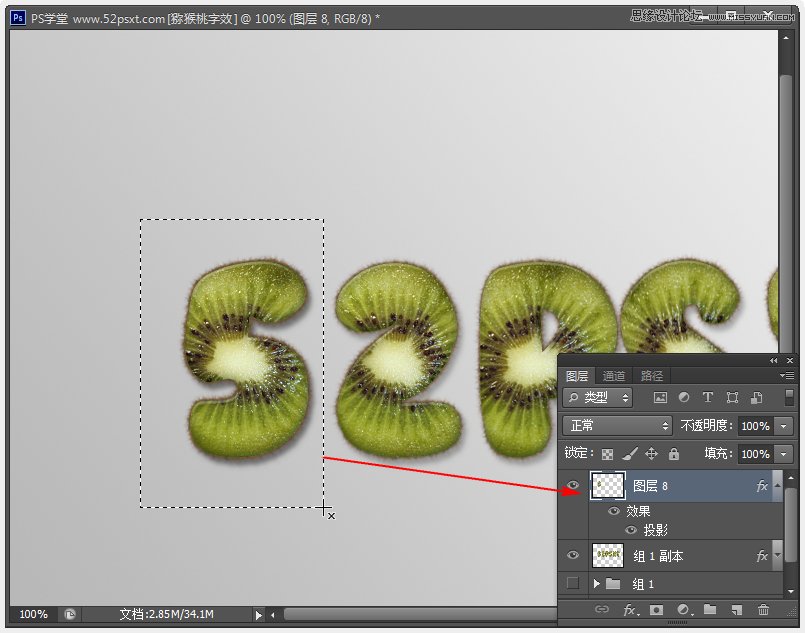
Task: Switch to the 通道 Channels tab
Action: [614, 375]
